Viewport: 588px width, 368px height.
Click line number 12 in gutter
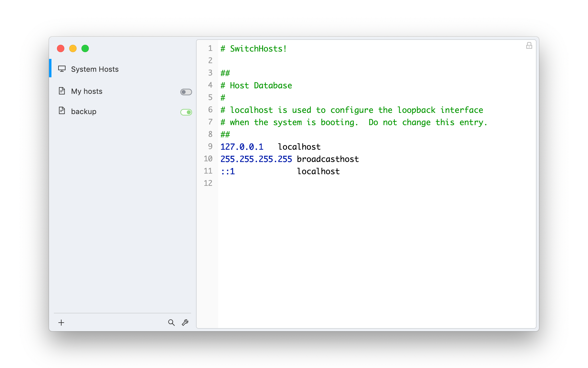pos(208,183)
